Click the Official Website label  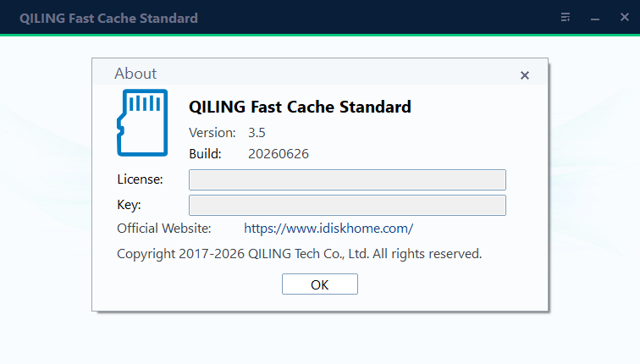(164, 228)
